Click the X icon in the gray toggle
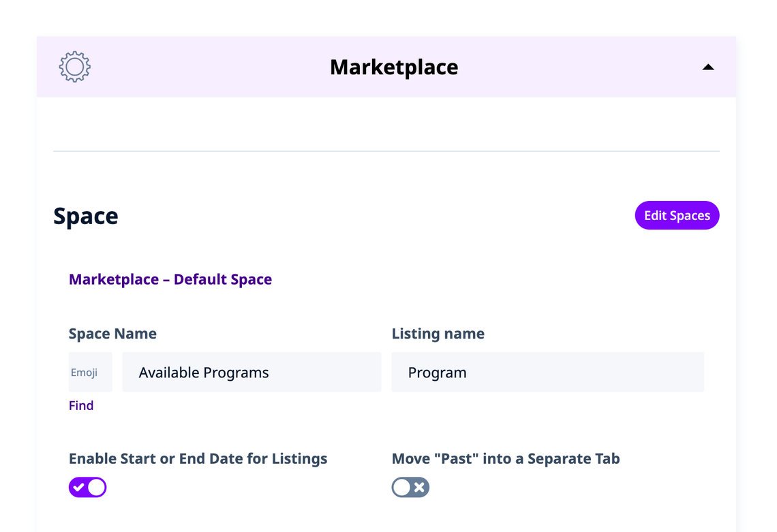Image resolution: width=777 pixels, height=532 pixels. 420,487
